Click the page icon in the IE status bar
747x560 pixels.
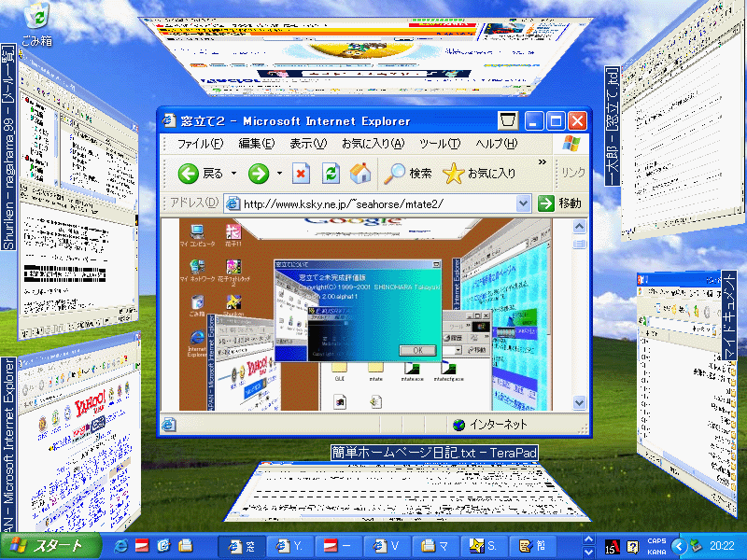[169, 425]
